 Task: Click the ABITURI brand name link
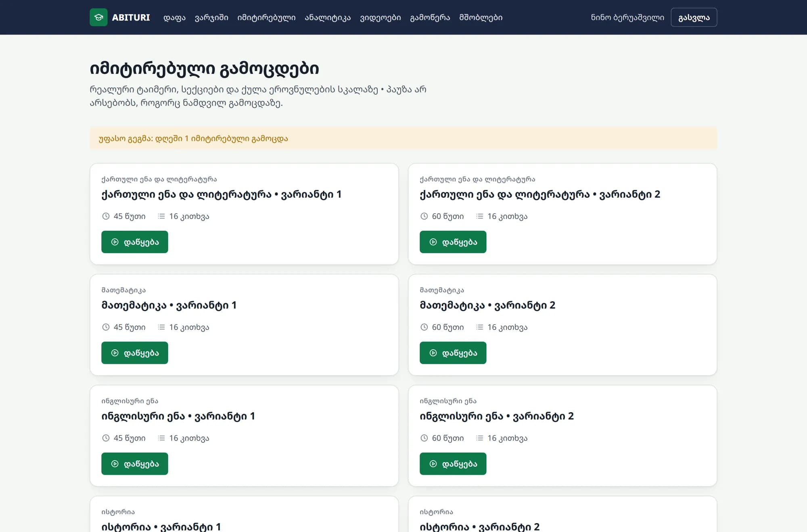pos(131,17)
